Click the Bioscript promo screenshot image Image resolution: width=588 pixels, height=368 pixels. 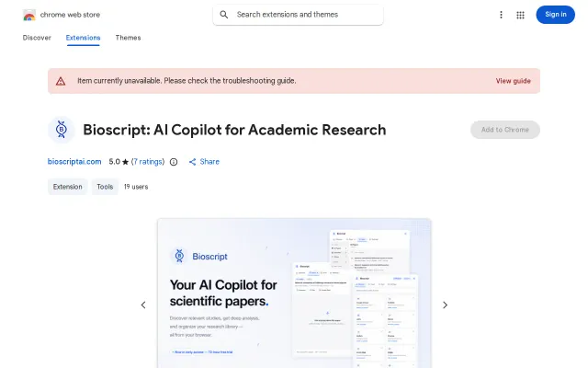(x=294, y=293)
